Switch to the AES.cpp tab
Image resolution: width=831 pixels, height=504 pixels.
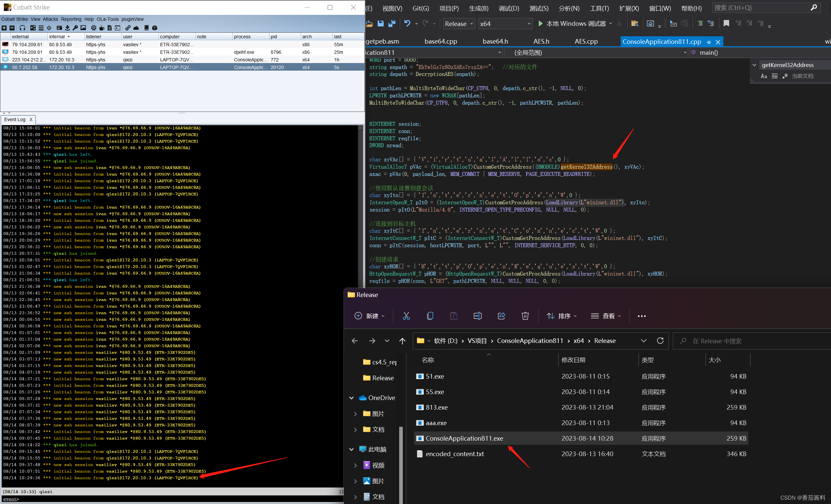(x=586, y=42)
